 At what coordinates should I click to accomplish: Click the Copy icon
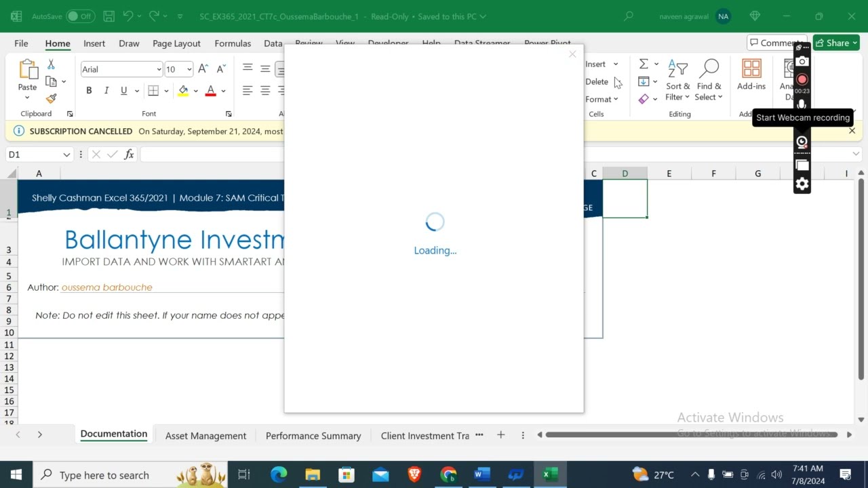(x=51, y=81)
